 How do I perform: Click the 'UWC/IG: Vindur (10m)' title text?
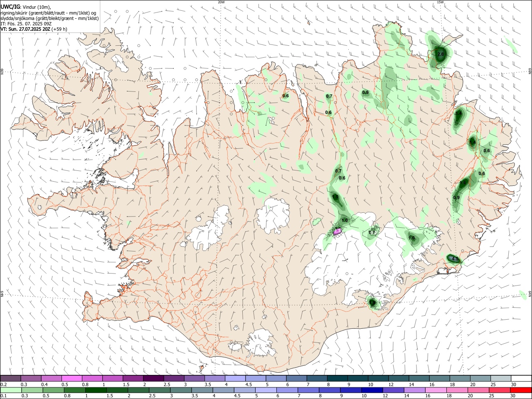coord(25,7)
